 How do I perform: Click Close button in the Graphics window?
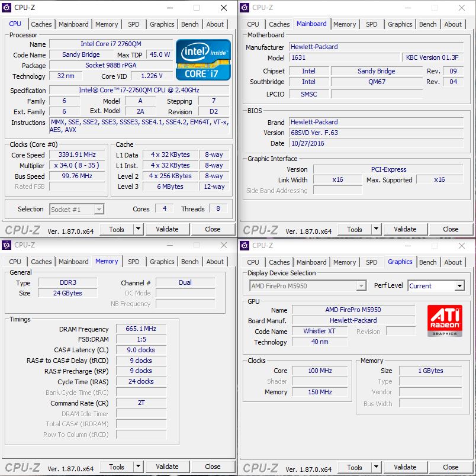click(x=451, y=467)
